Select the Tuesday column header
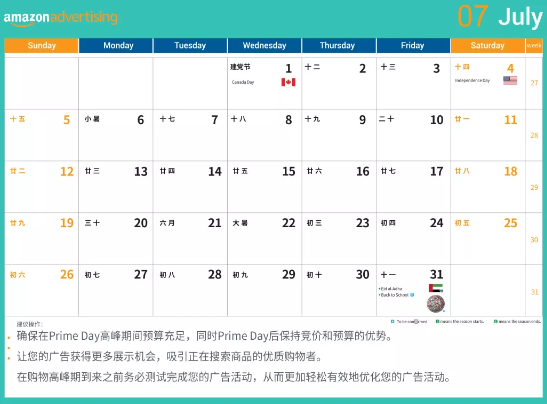 click(190, 45)
